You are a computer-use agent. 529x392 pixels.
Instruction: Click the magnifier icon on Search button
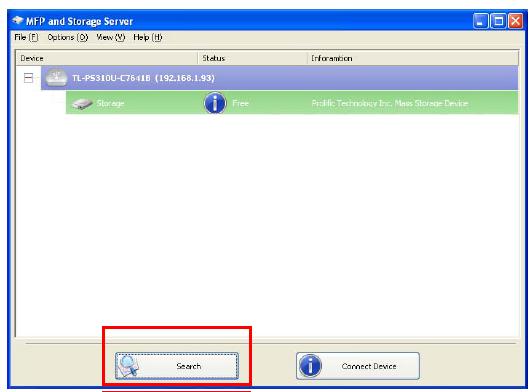pos(129,366)
